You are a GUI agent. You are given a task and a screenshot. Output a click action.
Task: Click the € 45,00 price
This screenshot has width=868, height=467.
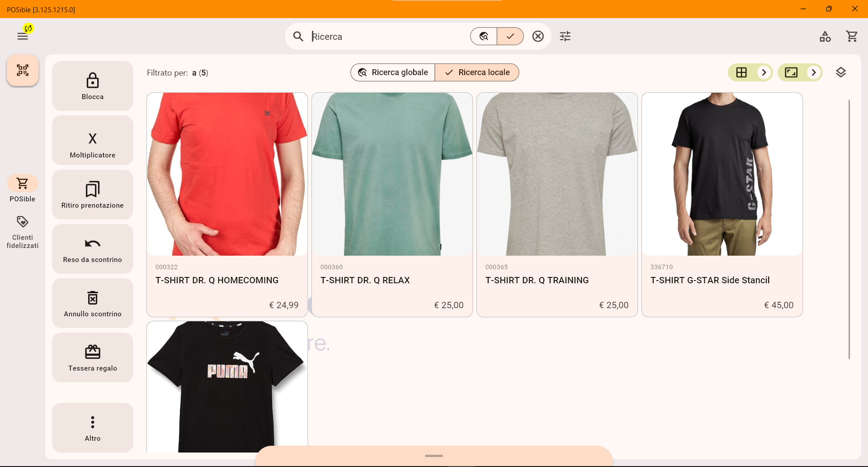779,305
